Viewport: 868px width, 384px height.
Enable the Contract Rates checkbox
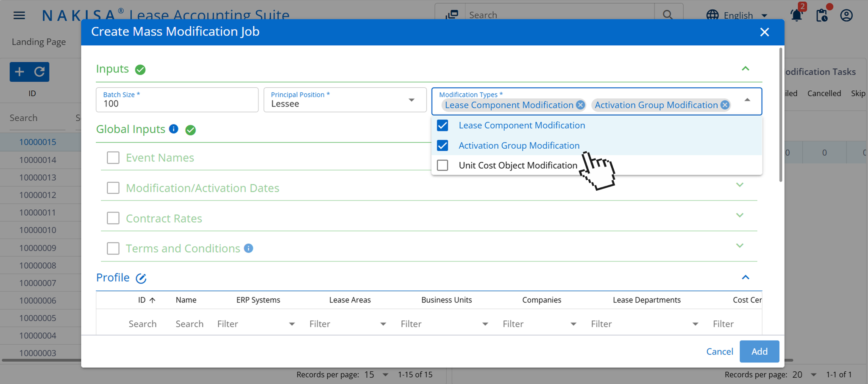point(113,218)
